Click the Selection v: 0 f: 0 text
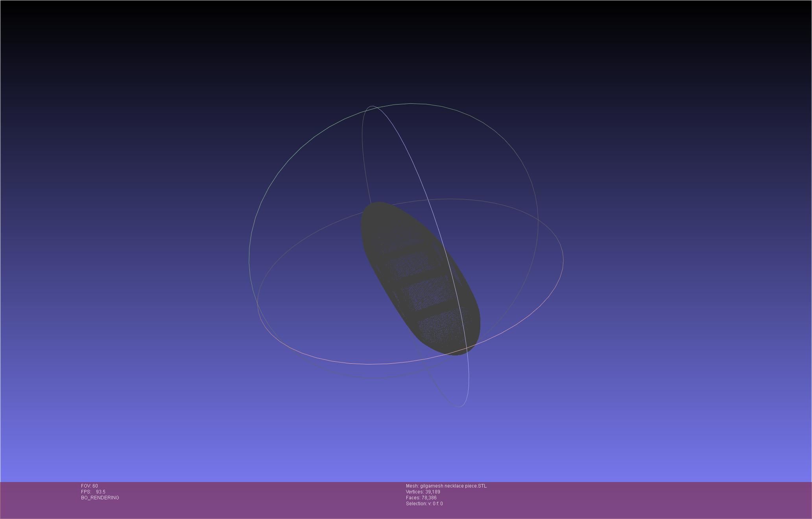 click(424, 504)
